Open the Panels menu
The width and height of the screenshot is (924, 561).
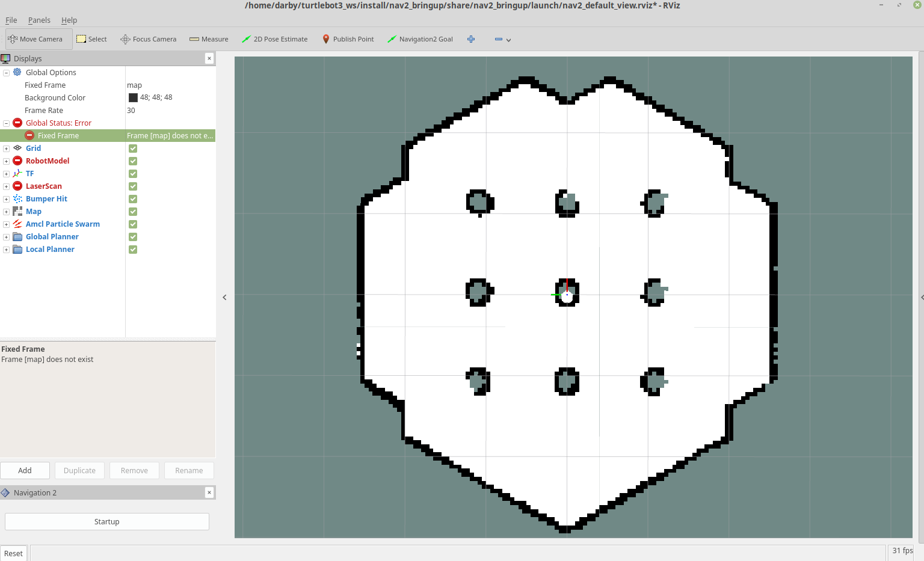click(39, 20)
